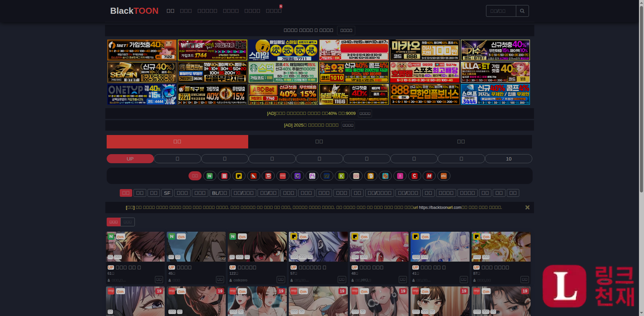The image size is (644, 316).
Task: Click the [AD] 2025 announcement text
Action: pos(311,125)
